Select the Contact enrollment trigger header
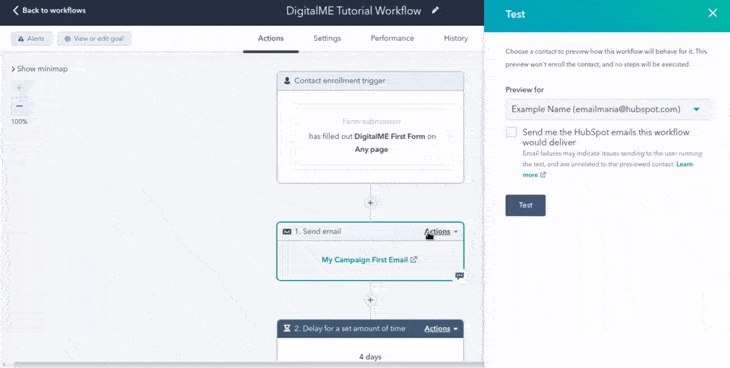Viewport: 730px width, 368px height. coord(370,81)
